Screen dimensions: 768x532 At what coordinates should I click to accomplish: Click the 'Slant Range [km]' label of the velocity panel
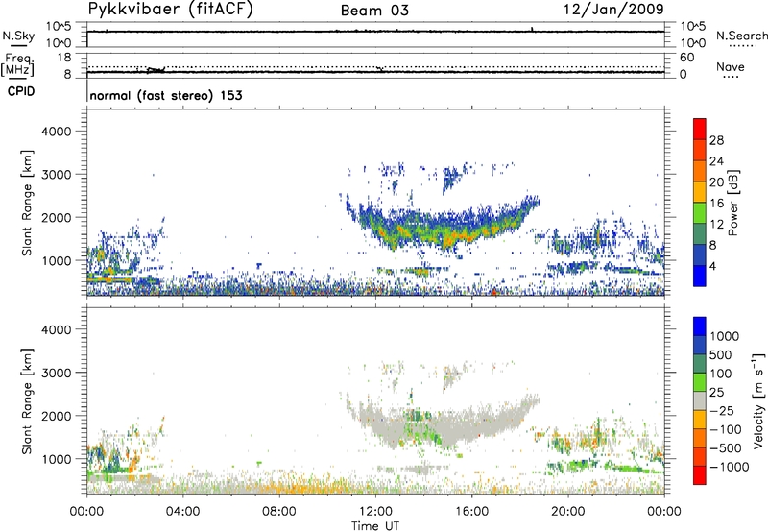coord(27,401)
